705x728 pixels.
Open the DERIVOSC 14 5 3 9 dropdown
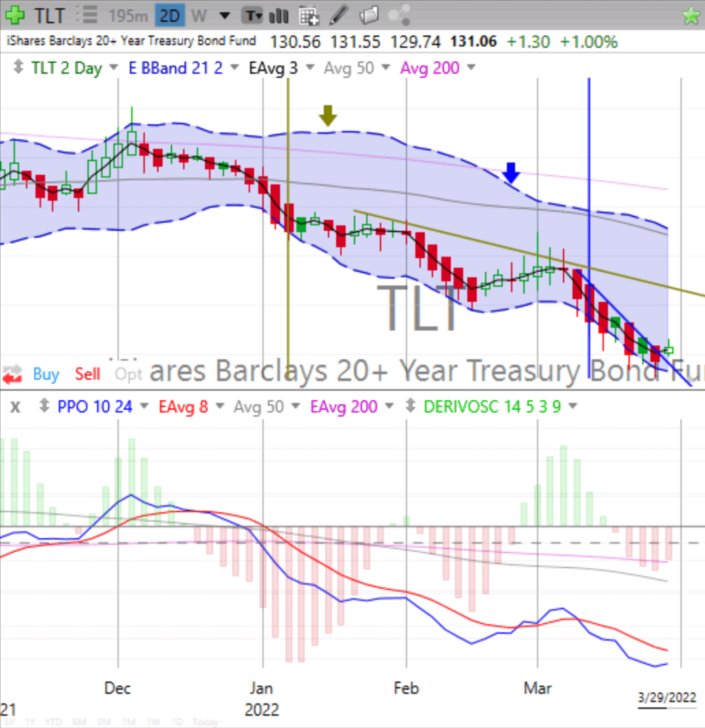[x=574, y=406]
